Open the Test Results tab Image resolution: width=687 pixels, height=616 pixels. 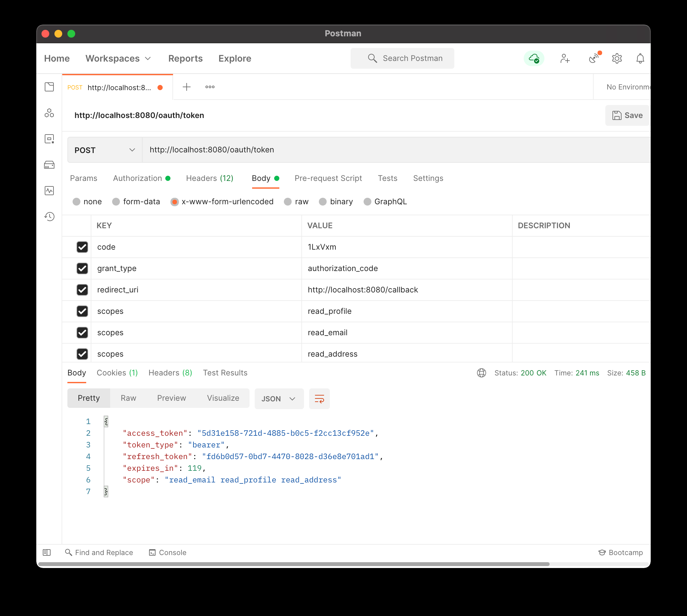tap(225, 373)
